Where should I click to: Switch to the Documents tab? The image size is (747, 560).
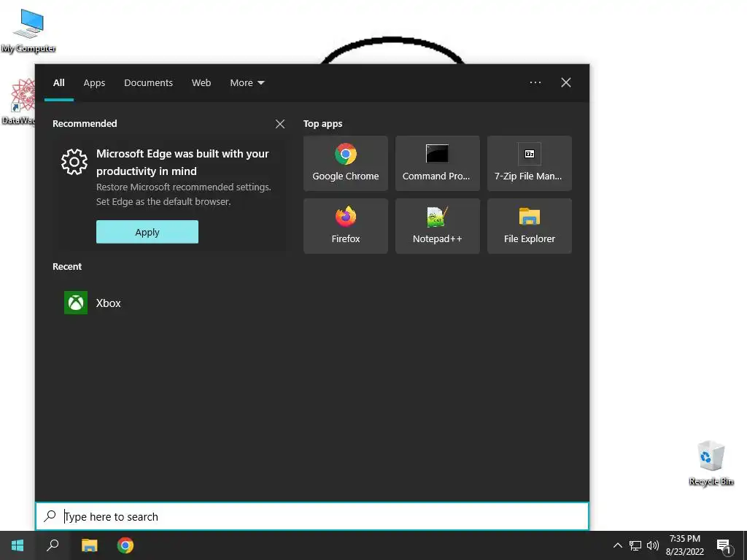click(x=148, y=82)
